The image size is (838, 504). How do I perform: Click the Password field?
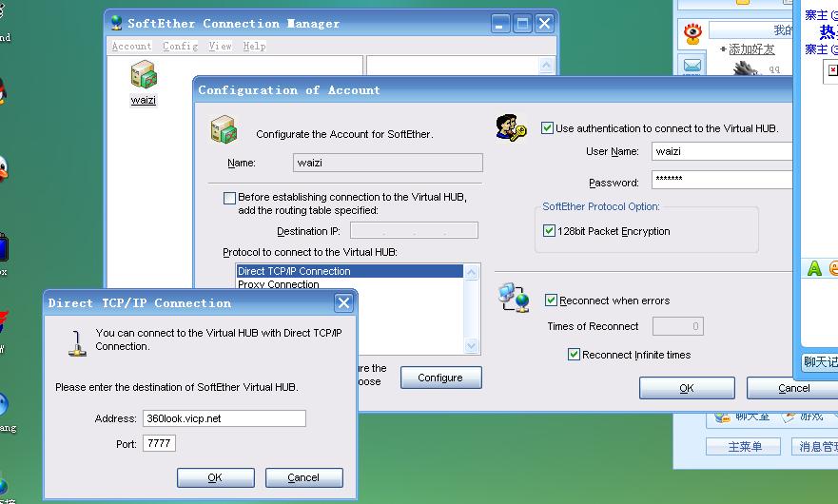722,180
